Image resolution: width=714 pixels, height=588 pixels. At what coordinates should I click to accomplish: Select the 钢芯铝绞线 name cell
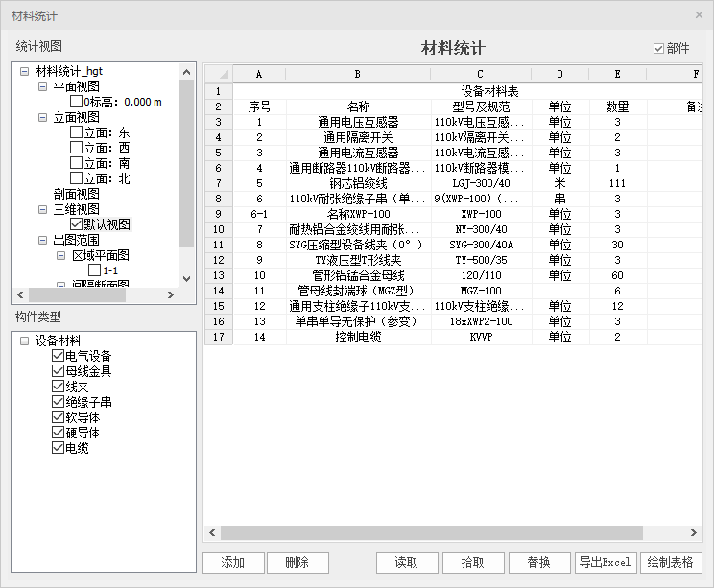pyautogui.click(x=358, y=183)
